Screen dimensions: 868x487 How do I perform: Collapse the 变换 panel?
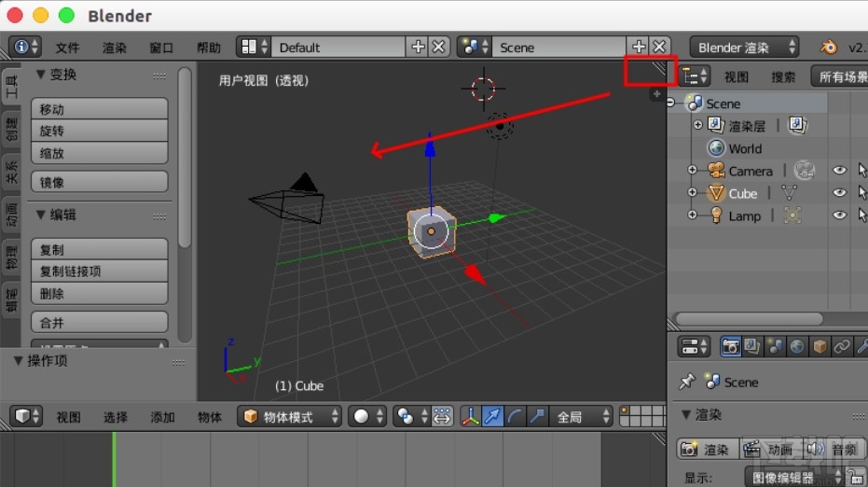pyautogui.click(x=40, y=75)
